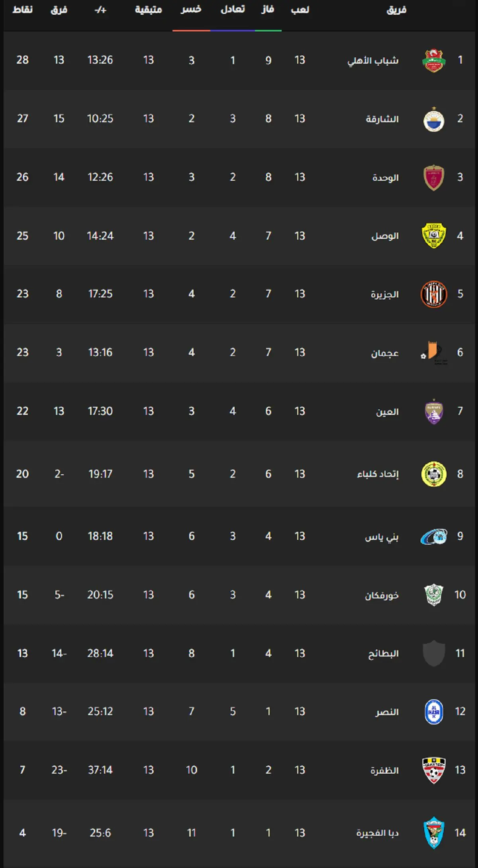Click the Al Ain purple crest icon
Viewport: 478px width, 868px height.
[x=434, y=412]
